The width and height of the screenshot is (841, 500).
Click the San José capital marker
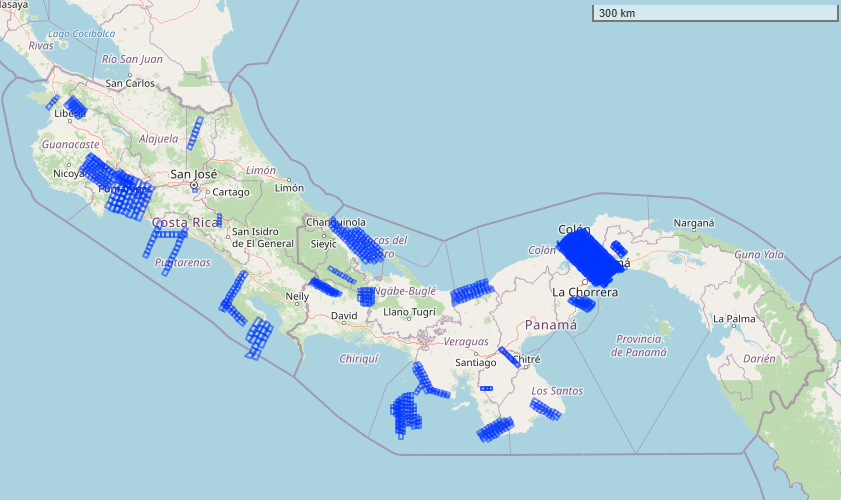pyautogui.click(x=194, y=185)
